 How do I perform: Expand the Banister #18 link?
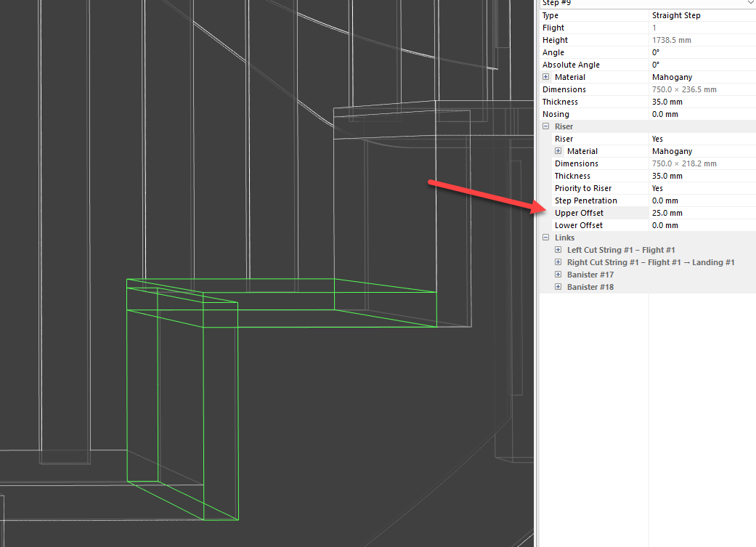tap(558, 287)
